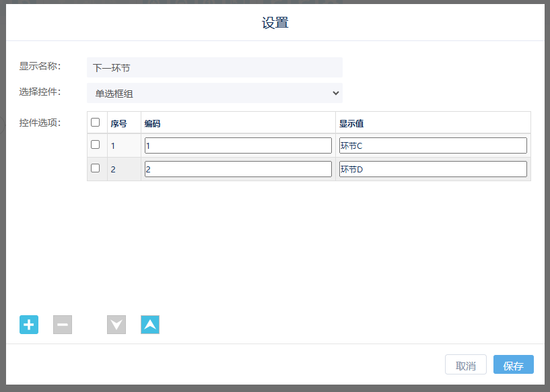Click sequence number 1 in the table
The width and height of the screenshot is (550, 392).
(x=113, y=145)
